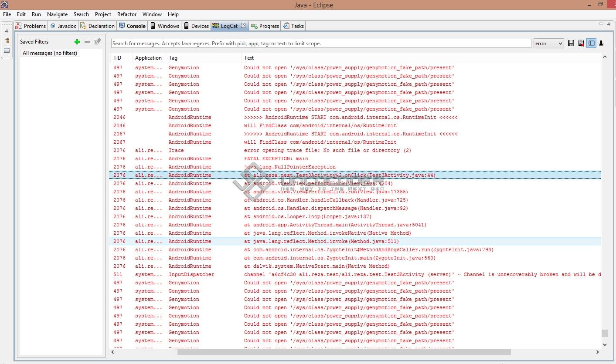This screenshot has height=364, width=616.
Task: Select the ActivityThread.main stack trace row
Action: (355, 225)
